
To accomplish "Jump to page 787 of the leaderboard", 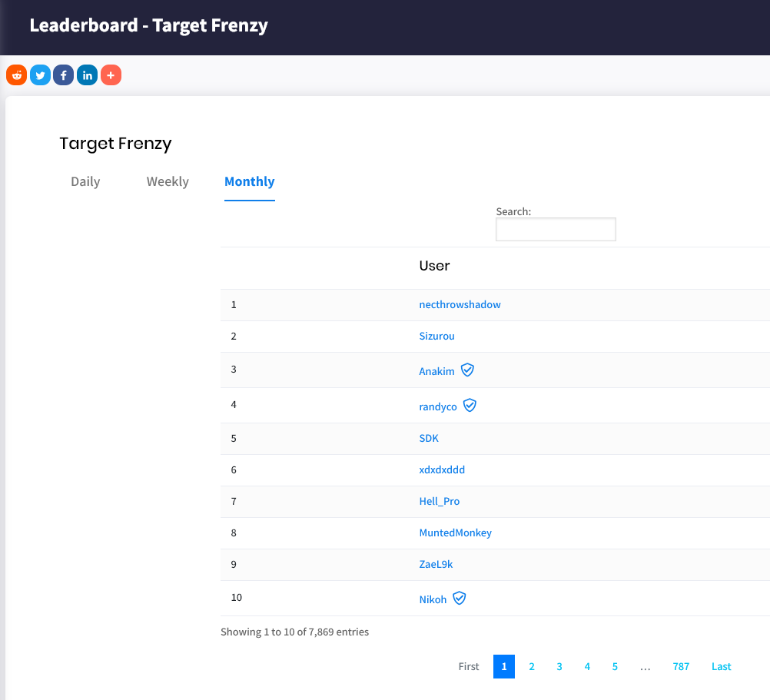I will coord(681,666).
